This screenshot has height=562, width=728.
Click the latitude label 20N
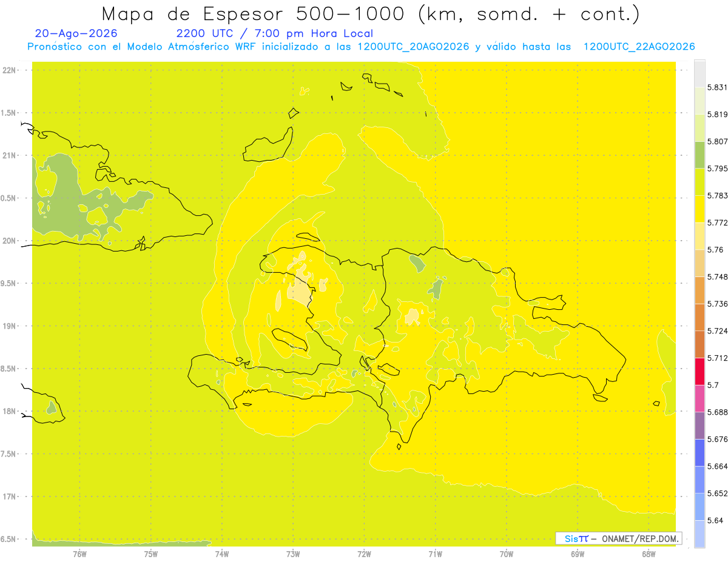coord(9,241)
